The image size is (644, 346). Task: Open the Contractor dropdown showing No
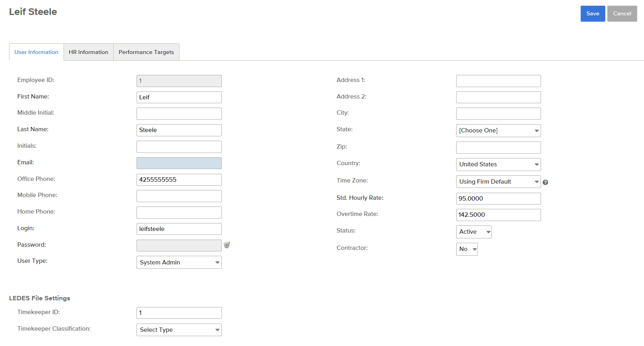tap(467, 249)
